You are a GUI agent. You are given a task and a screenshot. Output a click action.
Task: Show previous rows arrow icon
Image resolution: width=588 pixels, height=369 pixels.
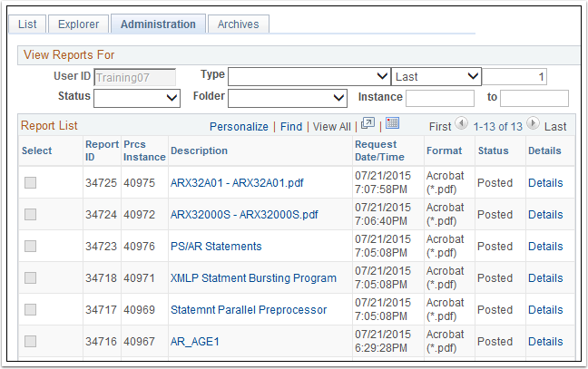click(x=461, y=123)
